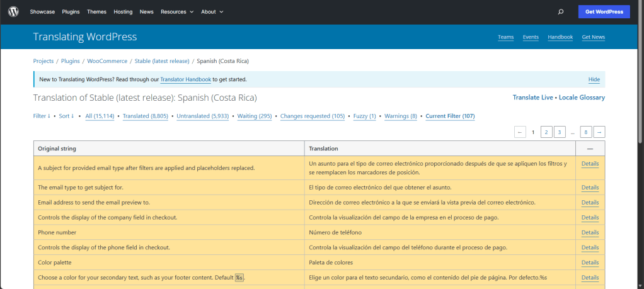Open Showcase in top navigation

pos(42,12)
